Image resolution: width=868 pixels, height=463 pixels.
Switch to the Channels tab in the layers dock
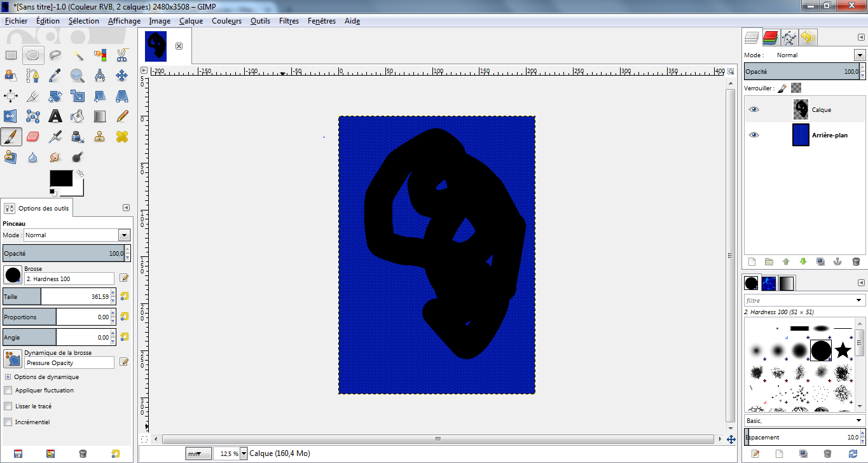771,38
